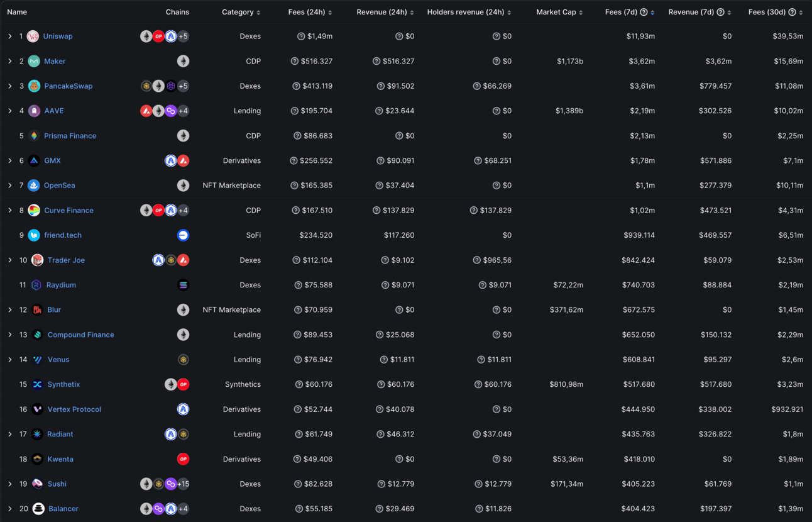This screenshot has height=522, width=812.
Task: Click the $965,56 holders revenue value
Action: pos(497,260)
